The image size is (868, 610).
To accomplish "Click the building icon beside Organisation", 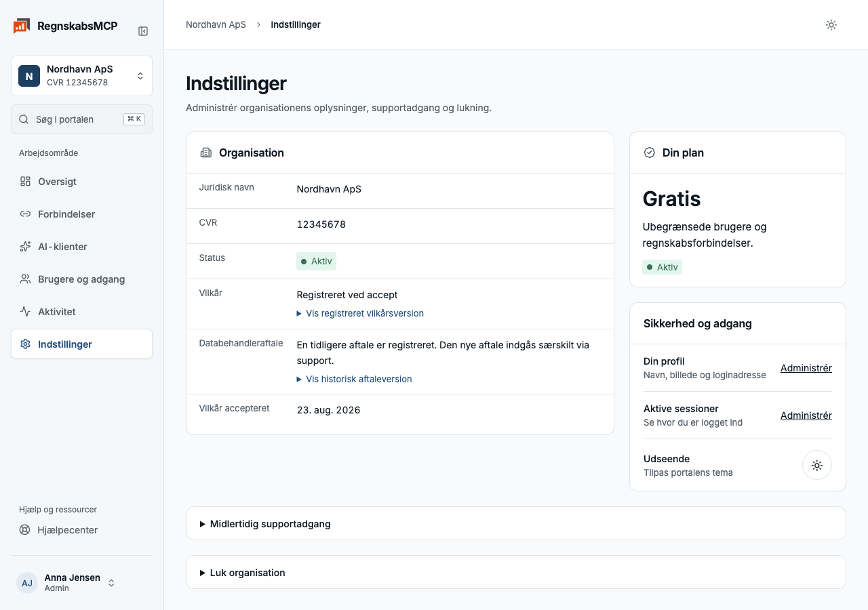I will tap(206, 152).
